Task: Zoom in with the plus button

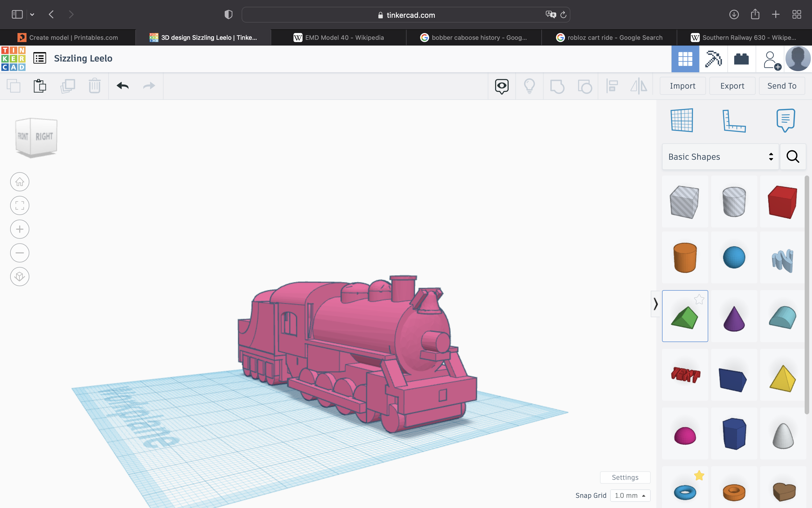Action: [x=20, y=229]
